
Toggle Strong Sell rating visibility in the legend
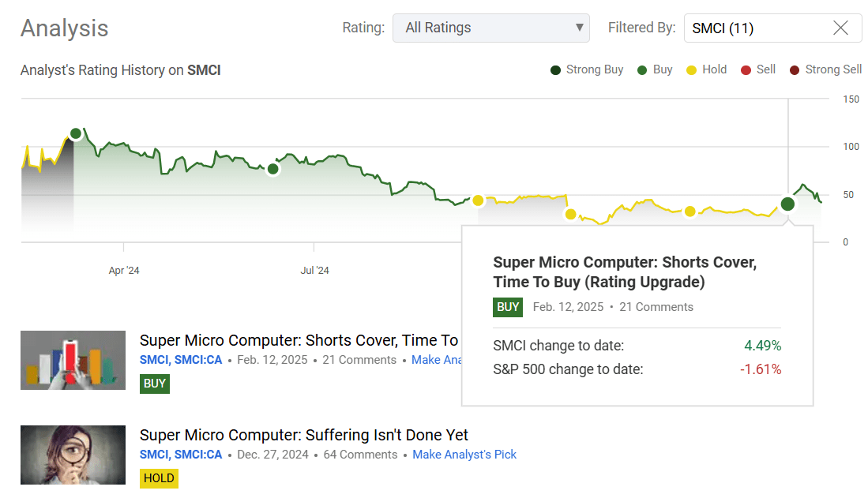pos(795,69)
